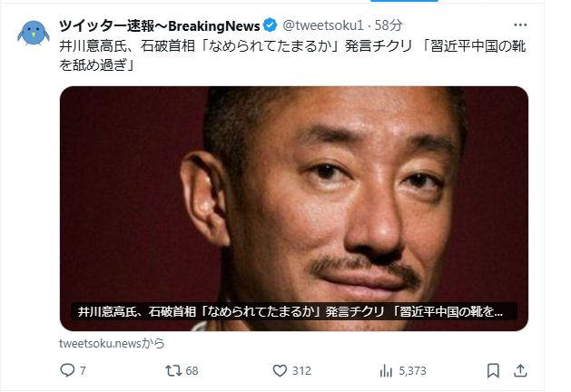Click the 5,373 views count
The width and height of the screenshot is (571, 392).
(x=412, y=371)
